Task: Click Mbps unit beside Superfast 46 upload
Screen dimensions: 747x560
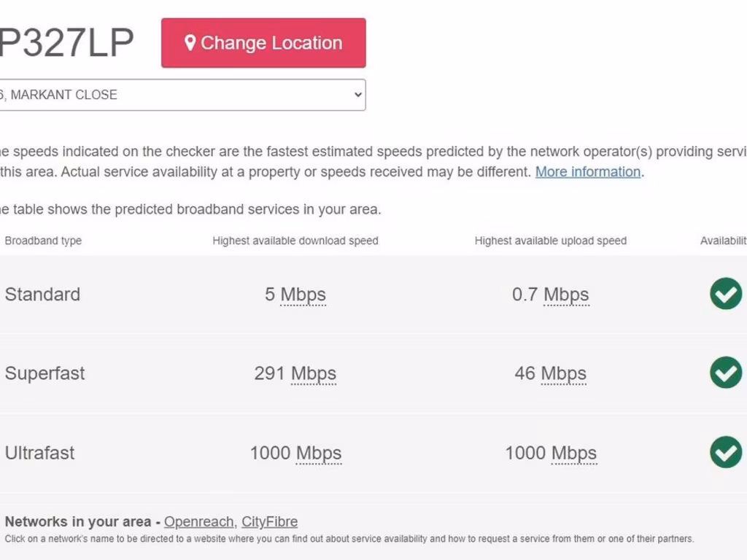Action: coord(563,373)
